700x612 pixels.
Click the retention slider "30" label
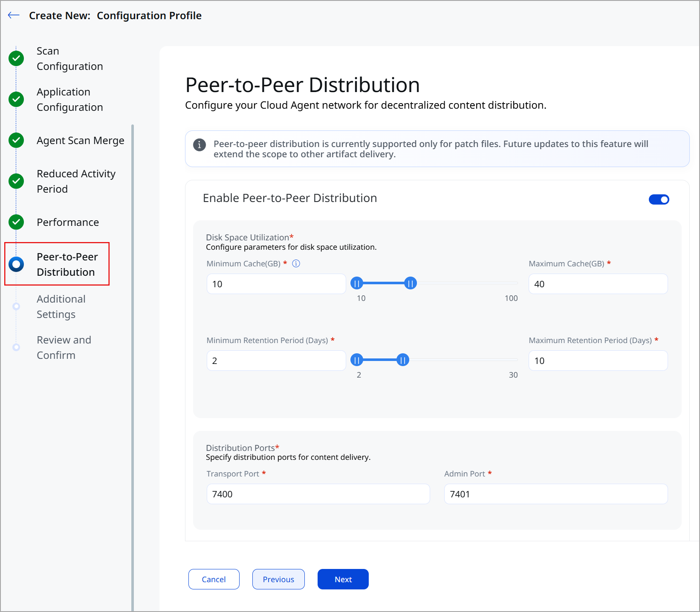pyautogui.click(x=513, y=375)
